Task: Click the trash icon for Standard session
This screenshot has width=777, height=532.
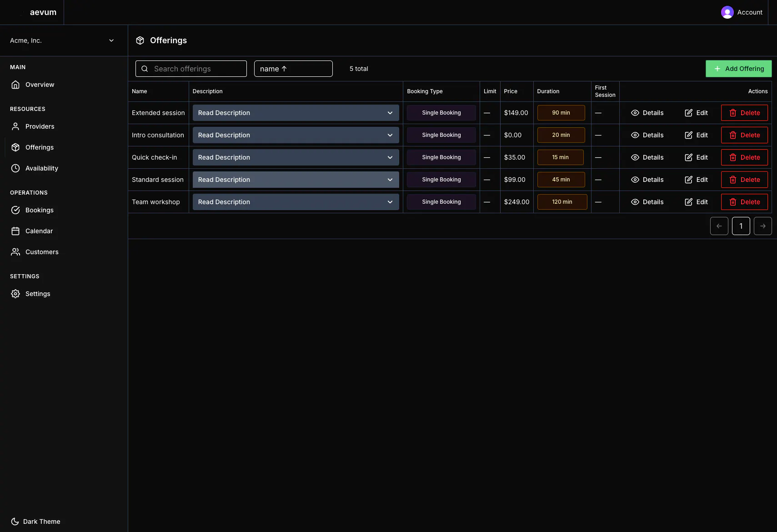Action: tap(733, 180)
